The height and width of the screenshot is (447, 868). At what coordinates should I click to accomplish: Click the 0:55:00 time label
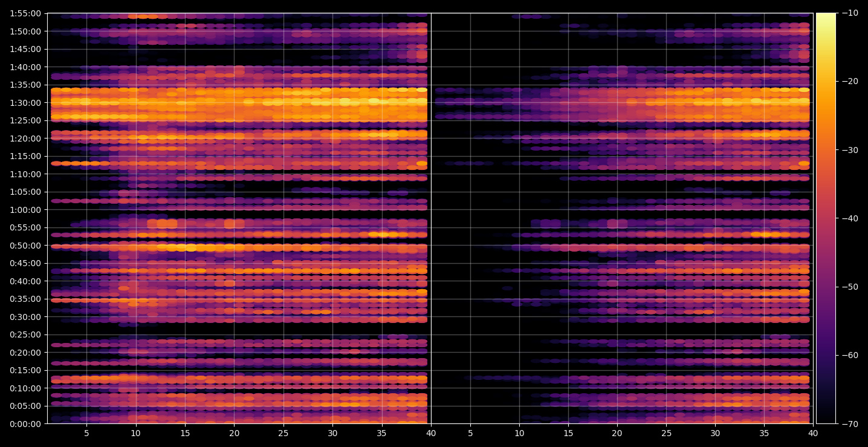click(25, 227)
